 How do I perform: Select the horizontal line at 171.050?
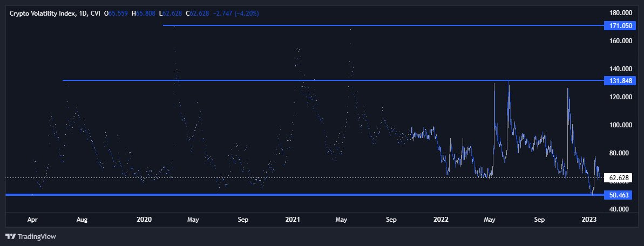tap(383, 25)
